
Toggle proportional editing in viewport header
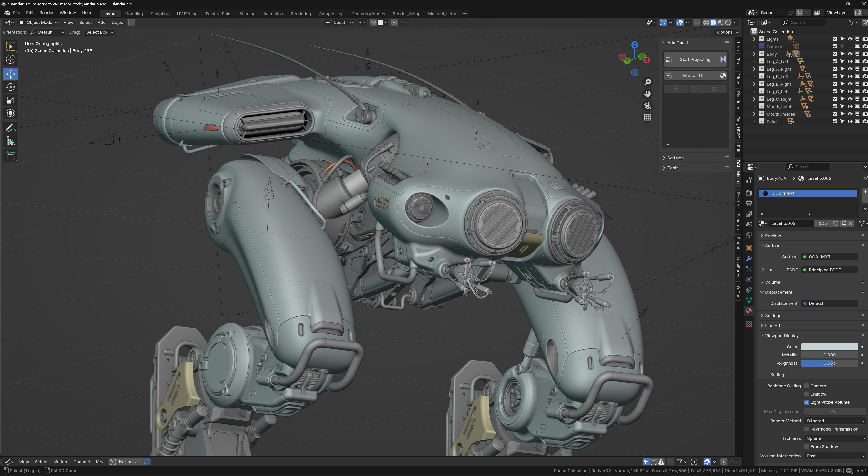394,23
